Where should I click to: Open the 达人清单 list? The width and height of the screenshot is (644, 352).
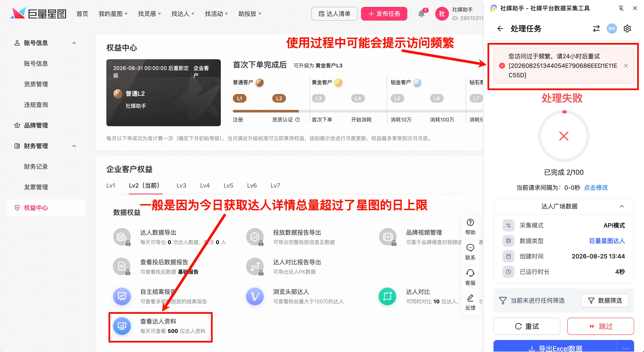click(334, 14)
